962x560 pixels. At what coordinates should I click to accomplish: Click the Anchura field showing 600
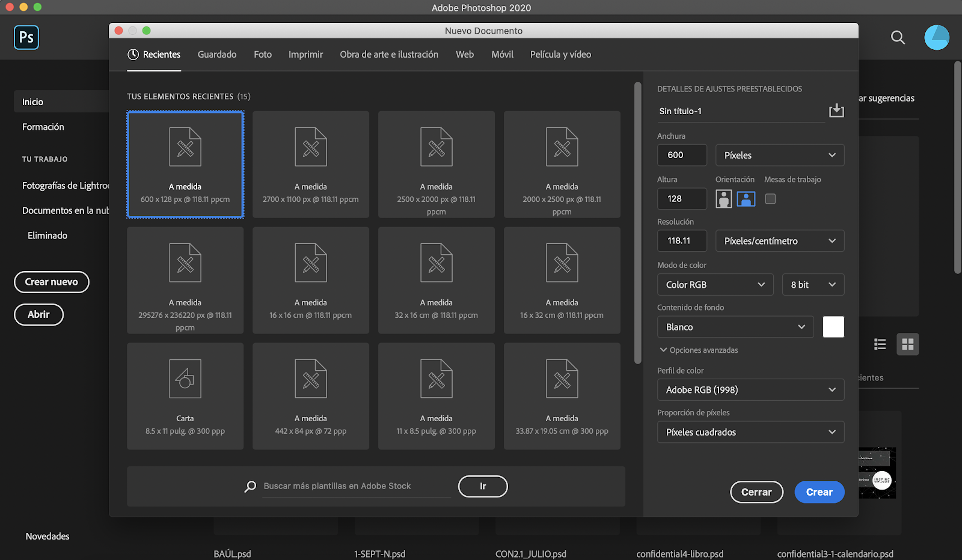(682, 155)
